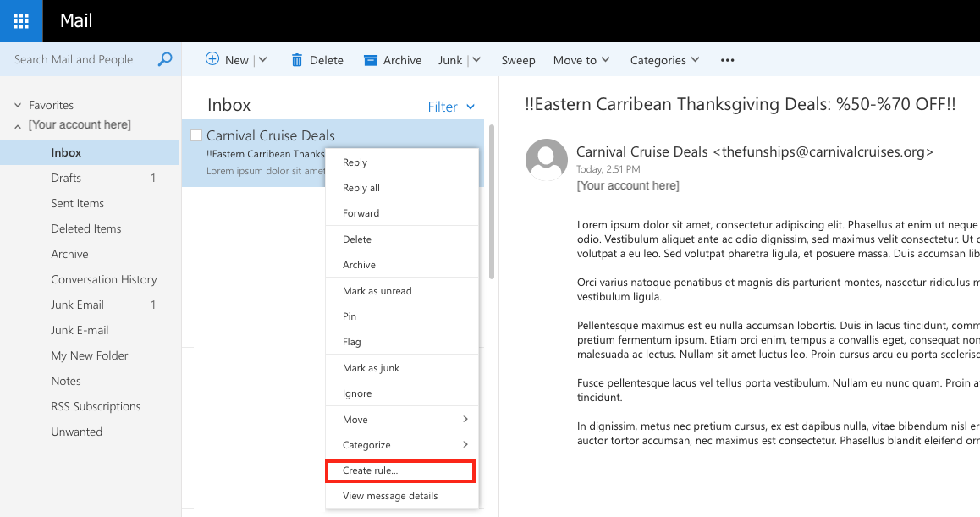
Task: Click the sender avatar icon
Action: [546, 160]
